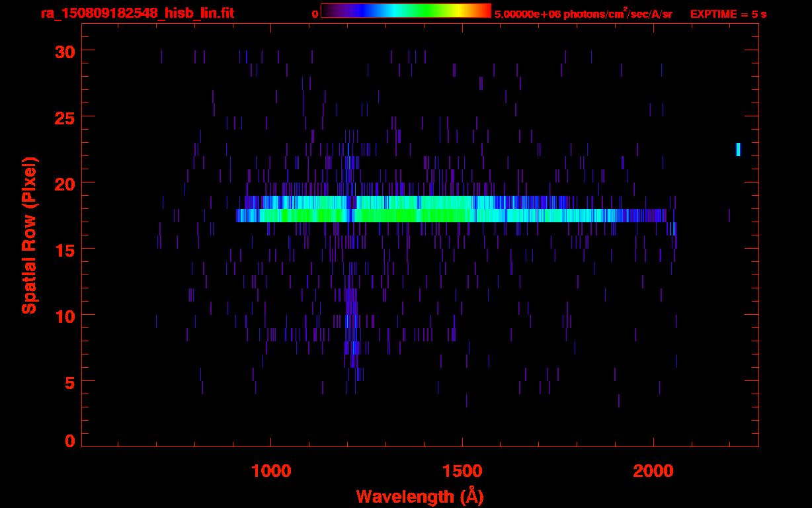The image size is (812, 508).
Task: Click the y-axis tick label 0
Action: pos(69,441)
